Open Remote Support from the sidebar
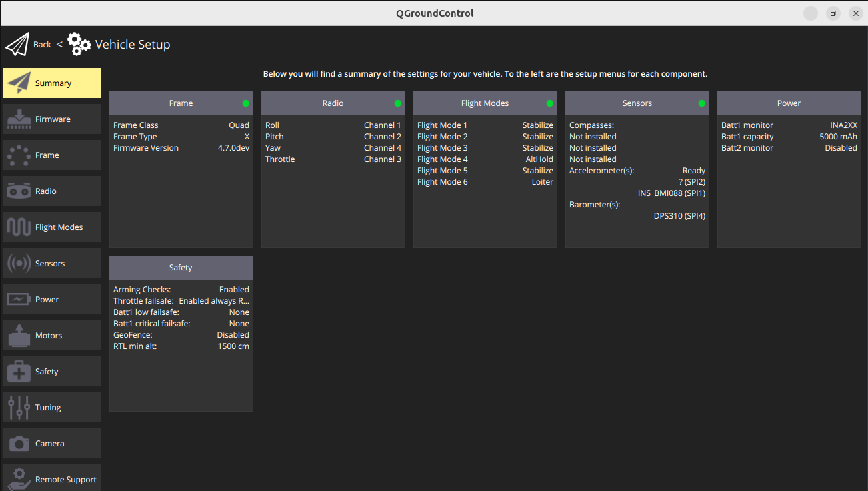 (51, 478)
